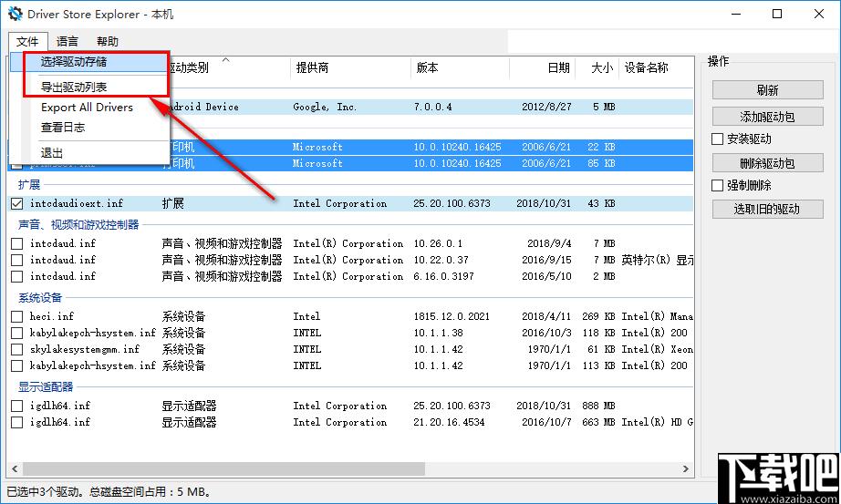The width and height of the screenshot is (841, 504).
Task: Select version 1815.12.0.2021 cell
Action: click(452, 317)
